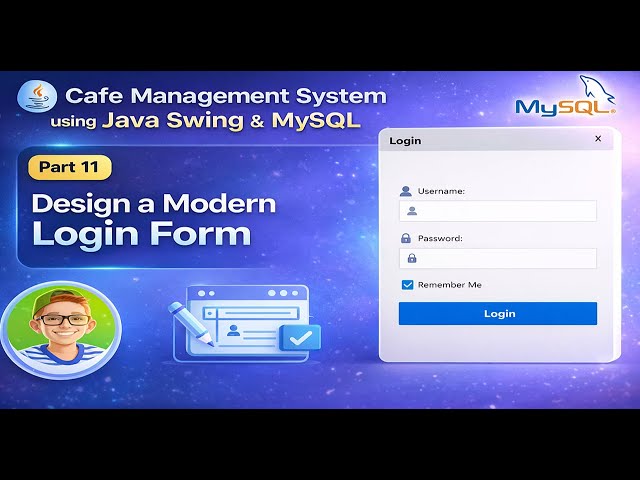Click the person icon beside the Username label

pyautogui.click(x=405, y=191)
